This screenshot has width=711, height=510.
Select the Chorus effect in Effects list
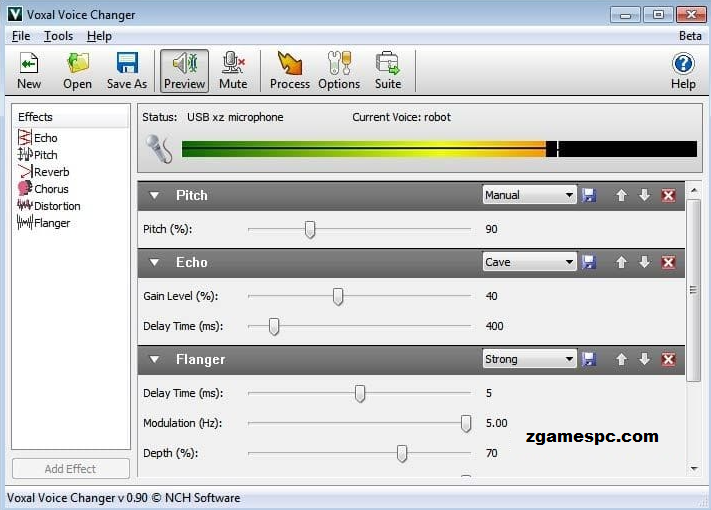click(43, 189)
